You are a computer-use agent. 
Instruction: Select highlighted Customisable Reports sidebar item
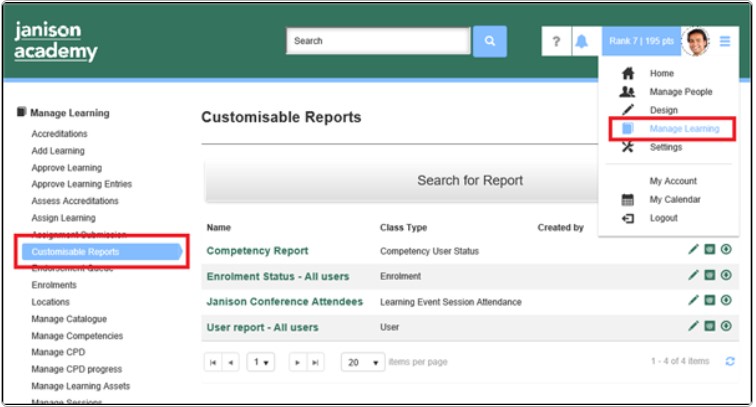pyautogui.click(x=101, y=252)
